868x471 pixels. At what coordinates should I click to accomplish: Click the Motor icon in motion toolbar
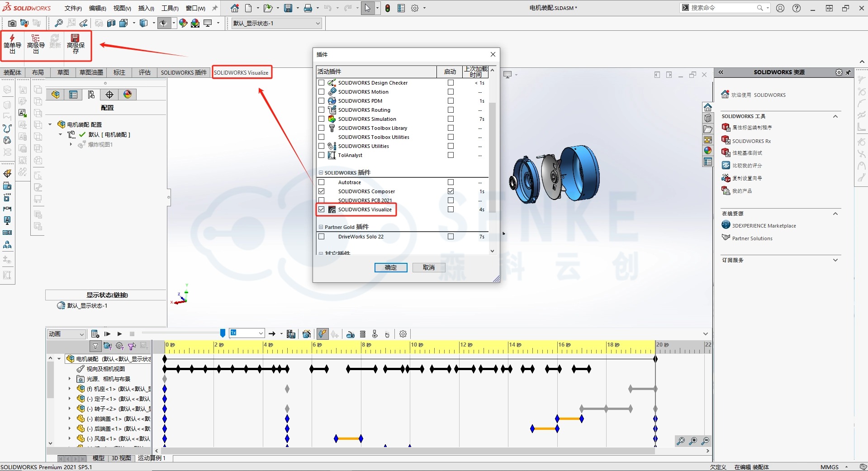[x=351, y=334]
